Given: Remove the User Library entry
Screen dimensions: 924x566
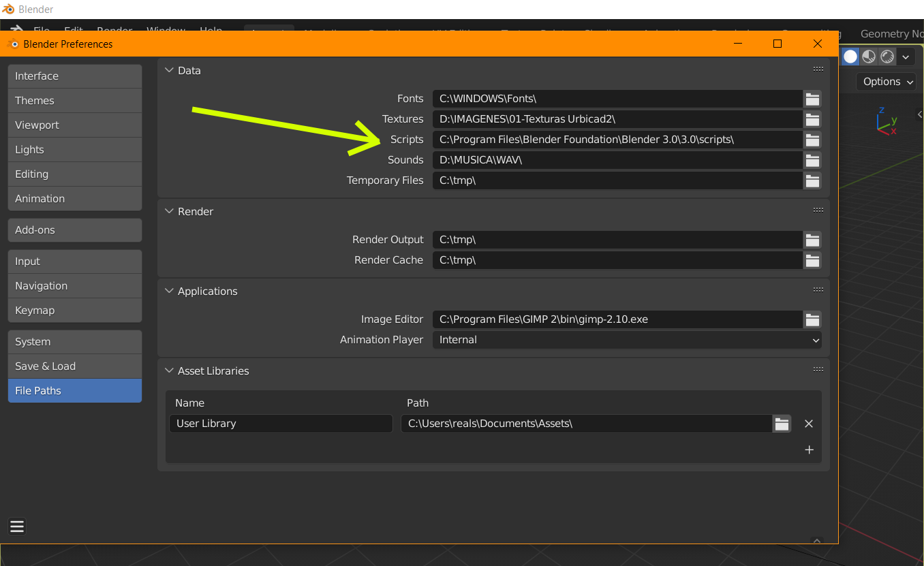Looking at the screenshot, I should [x=809, y=424].
